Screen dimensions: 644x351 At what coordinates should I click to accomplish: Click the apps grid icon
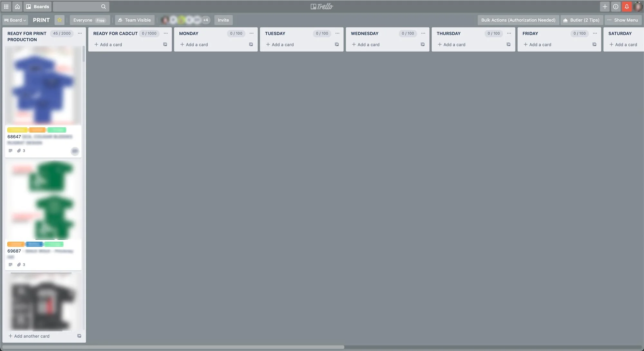(6, 6)
